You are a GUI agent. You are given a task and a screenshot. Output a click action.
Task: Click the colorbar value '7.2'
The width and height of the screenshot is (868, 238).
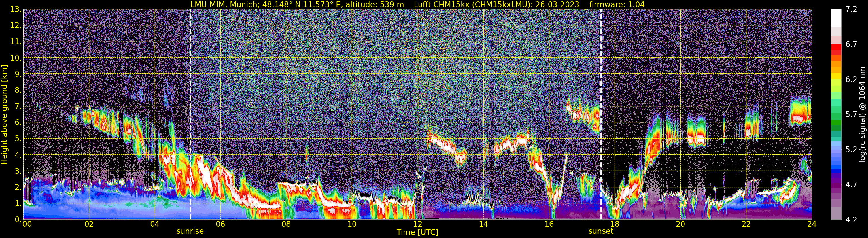pos(851,10)
